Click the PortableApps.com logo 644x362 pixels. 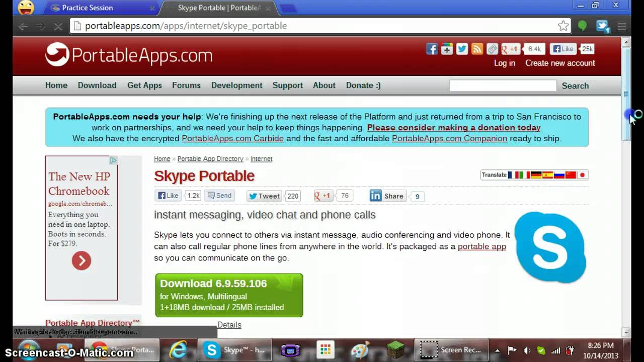129,54
